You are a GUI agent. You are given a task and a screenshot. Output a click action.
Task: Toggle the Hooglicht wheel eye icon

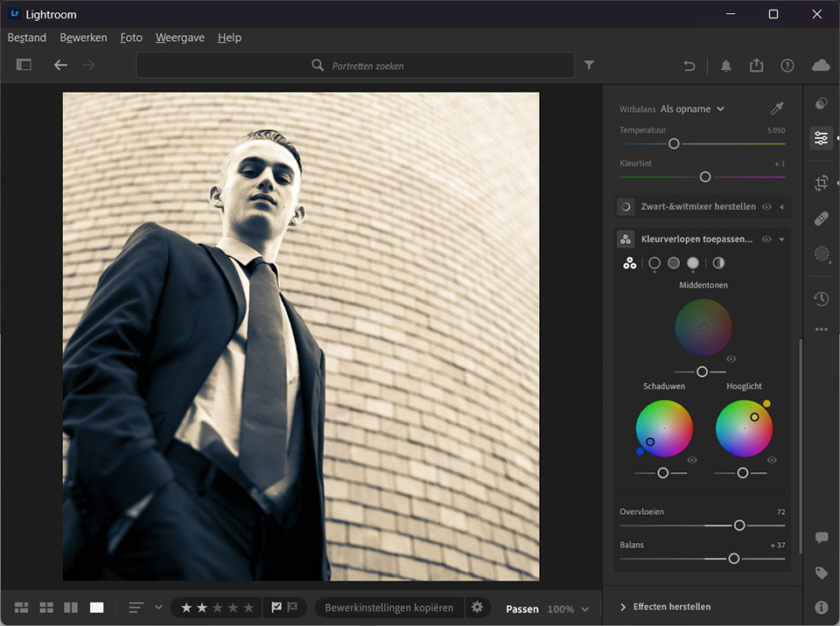[x=772, y=460]
